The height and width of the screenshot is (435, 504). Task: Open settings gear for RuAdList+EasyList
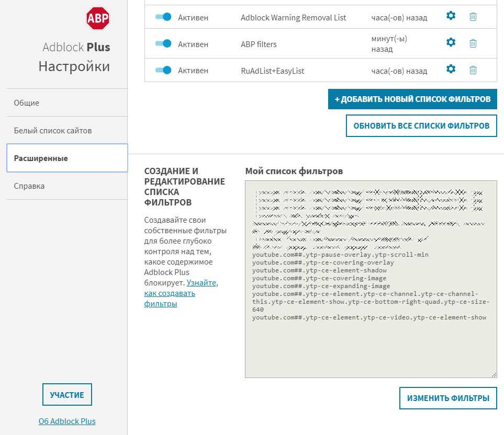coord(451,68)
